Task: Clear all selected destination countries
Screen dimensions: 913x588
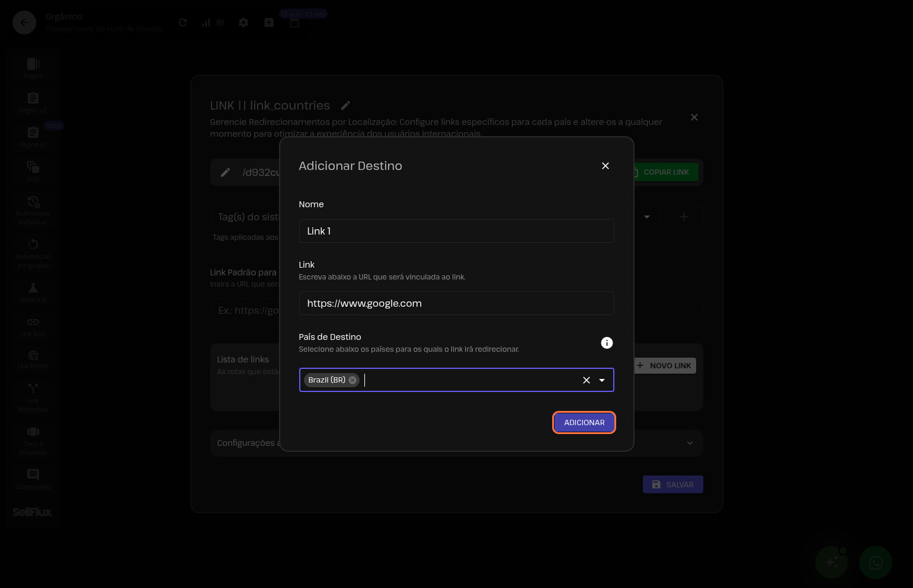Action: (x=586, y=380)
